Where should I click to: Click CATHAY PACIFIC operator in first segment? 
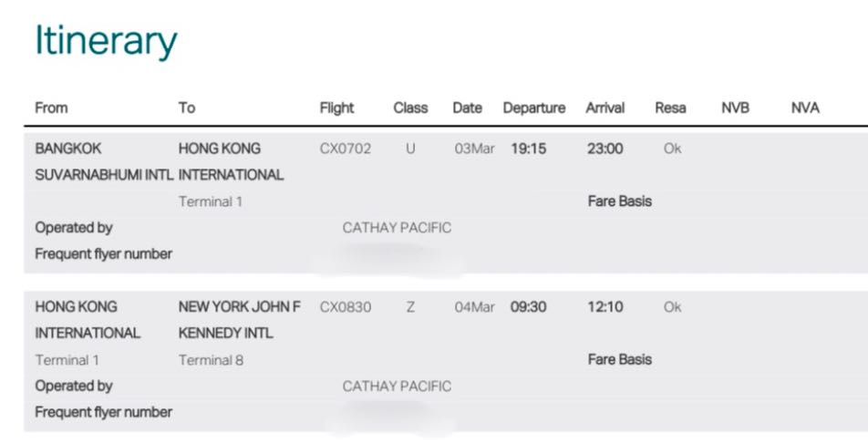[x=397, y=228]
